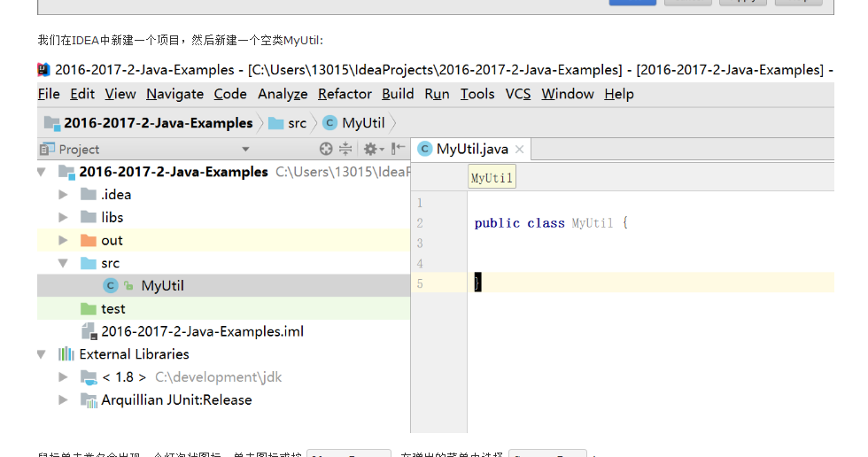Expand the .idea folder

click(63, 195)
